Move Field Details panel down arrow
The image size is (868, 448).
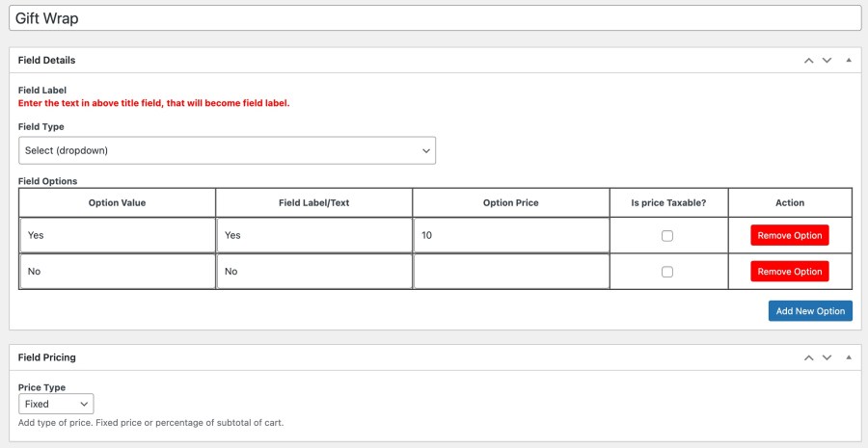pyautogui.click(x=827, y=61)
